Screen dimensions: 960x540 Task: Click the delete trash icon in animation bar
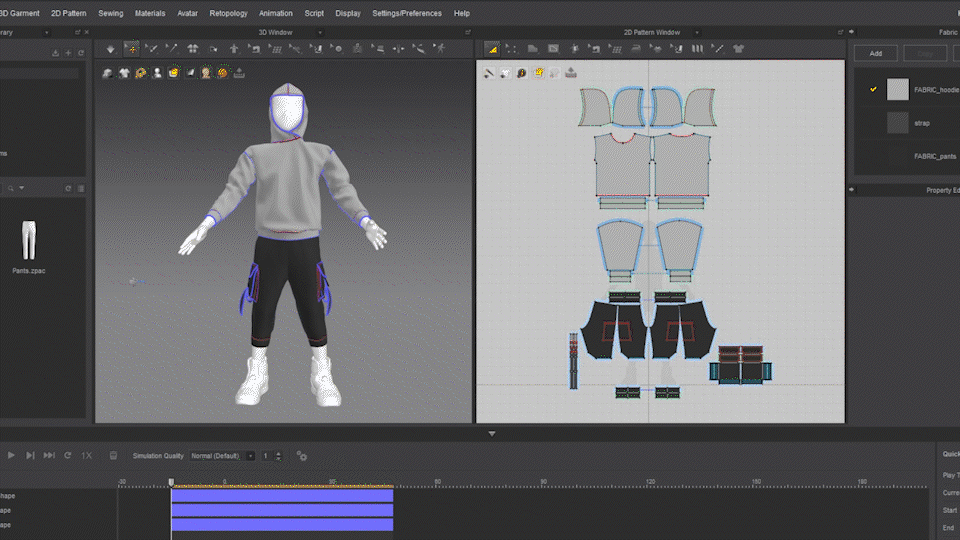click(x=113, y=456)
